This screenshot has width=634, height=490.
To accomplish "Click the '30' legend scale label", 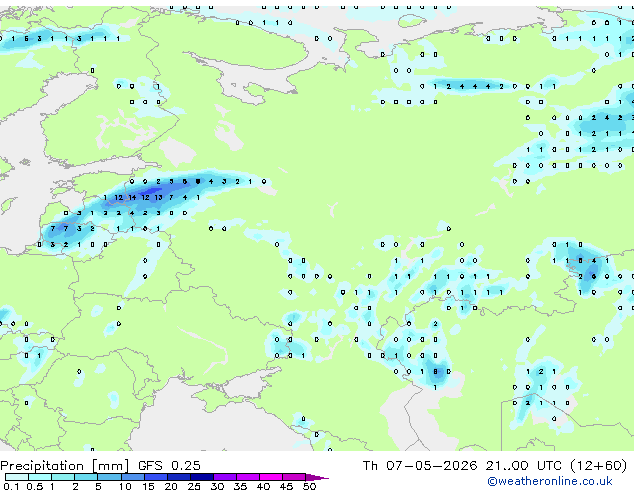I will 217,486.
